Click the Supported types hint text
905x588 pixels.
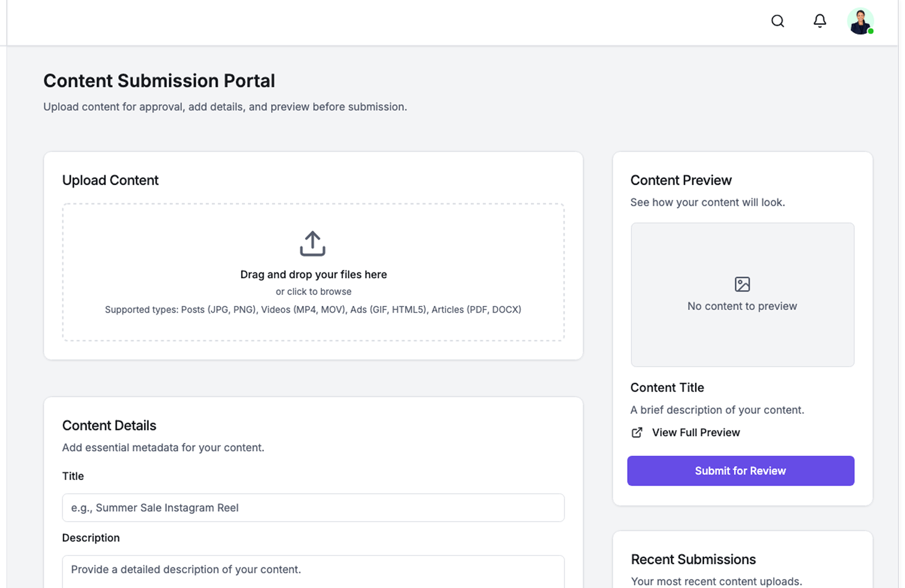coord(313,310)
